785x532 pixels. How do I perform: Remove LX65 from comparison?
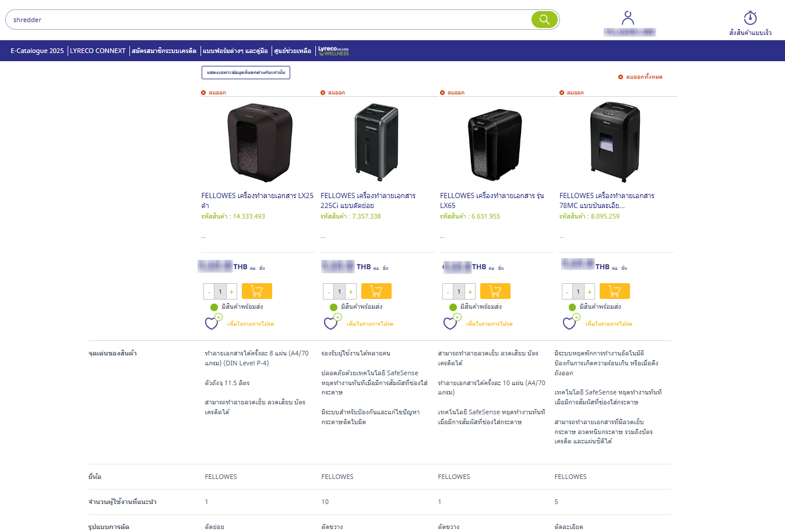point(453,93)
